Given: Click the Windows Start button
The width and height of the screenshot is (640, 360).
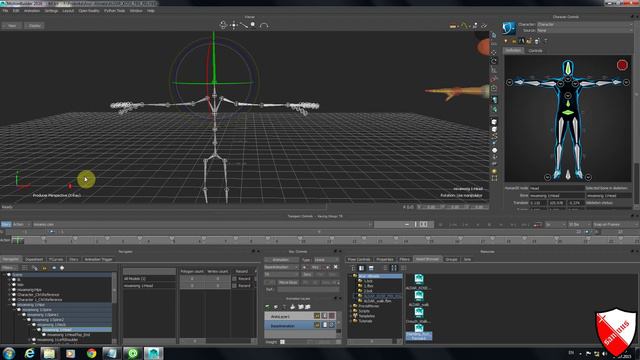Looking at the screenshot, I should coord(9,353).
